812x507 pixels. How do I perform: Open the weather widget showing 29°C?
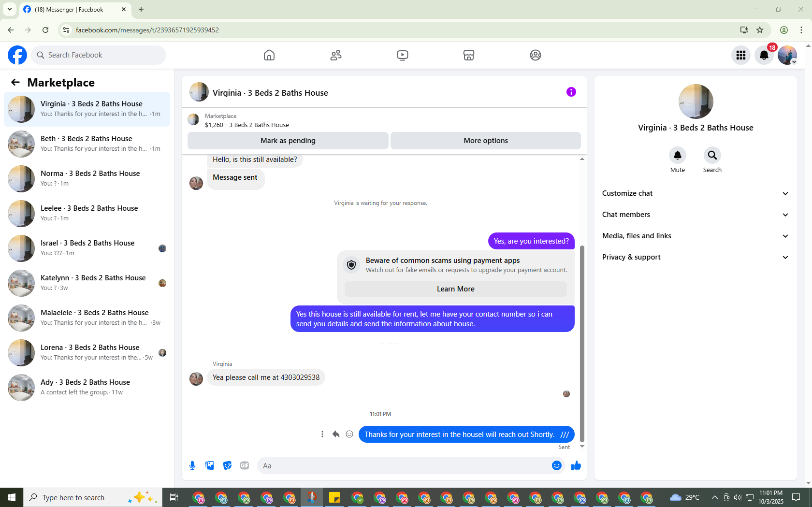coord(685,497)
